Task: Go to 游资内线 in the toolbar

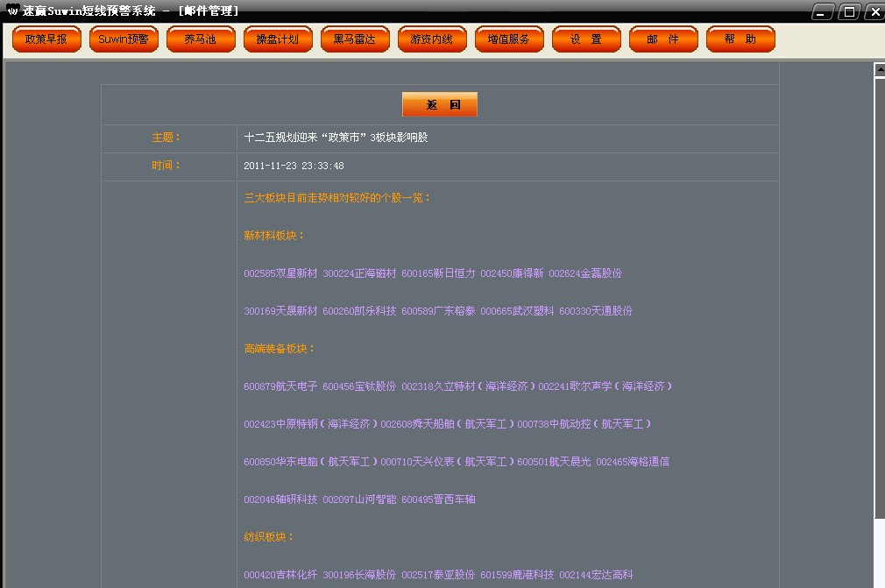Action: click(432, 39)
